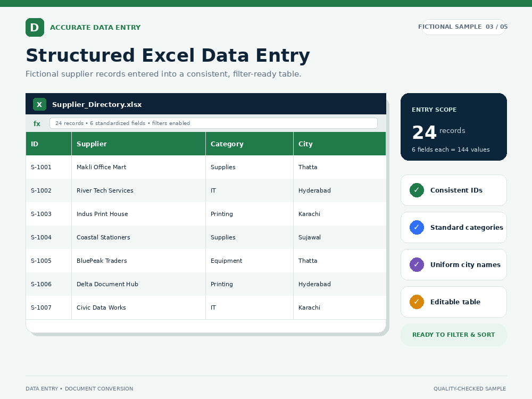Screen dimensions: 532x399
Task: Select the ID column header
Action: (x=48, y=144)
